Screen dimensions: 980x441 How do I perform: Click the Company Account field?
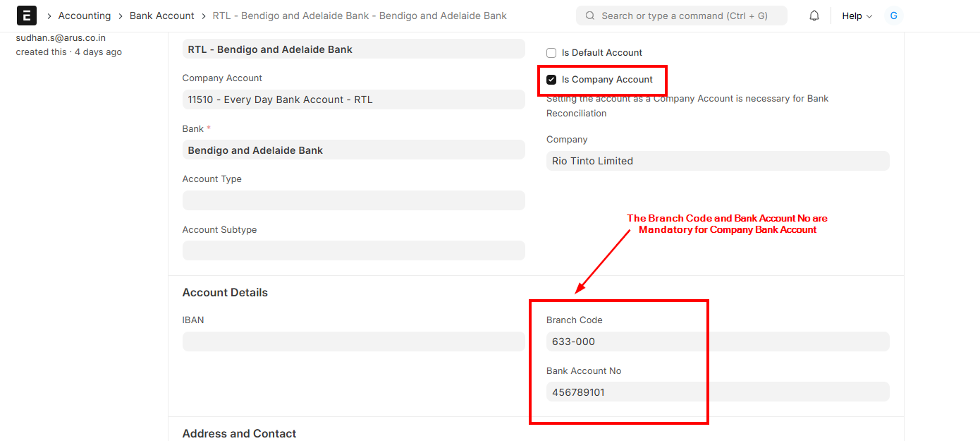pos(353,99)
